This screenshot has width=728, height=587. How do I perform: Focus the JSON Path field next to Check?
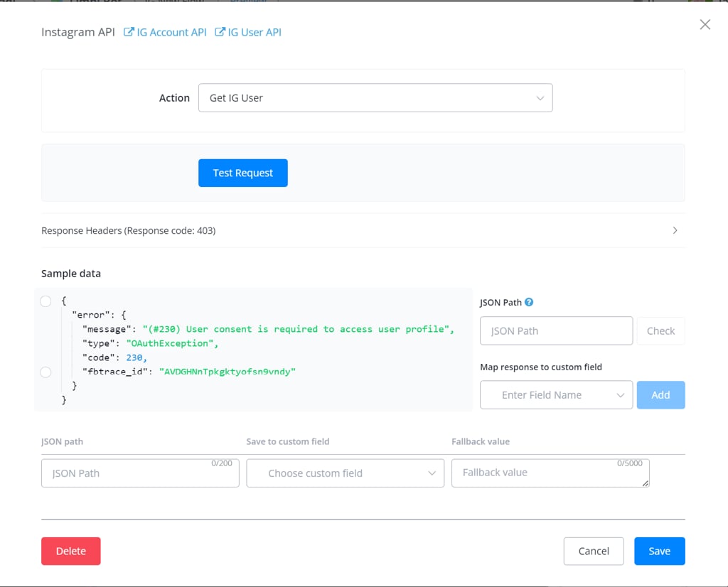(556, 331)
